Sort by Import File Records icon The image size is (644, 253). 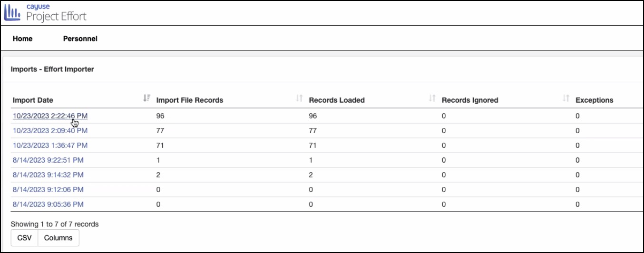coord(299,98)
